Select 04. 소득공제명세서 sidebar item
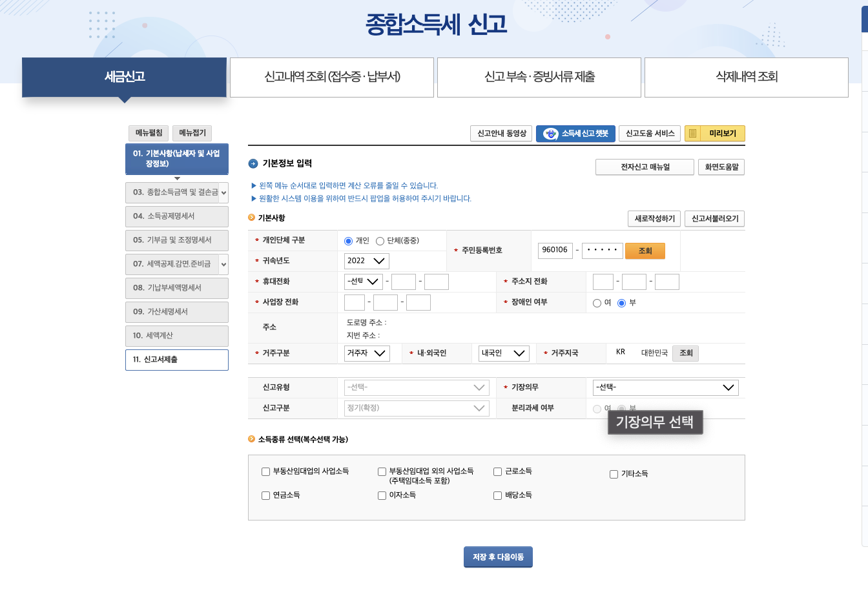 point(176,216)
